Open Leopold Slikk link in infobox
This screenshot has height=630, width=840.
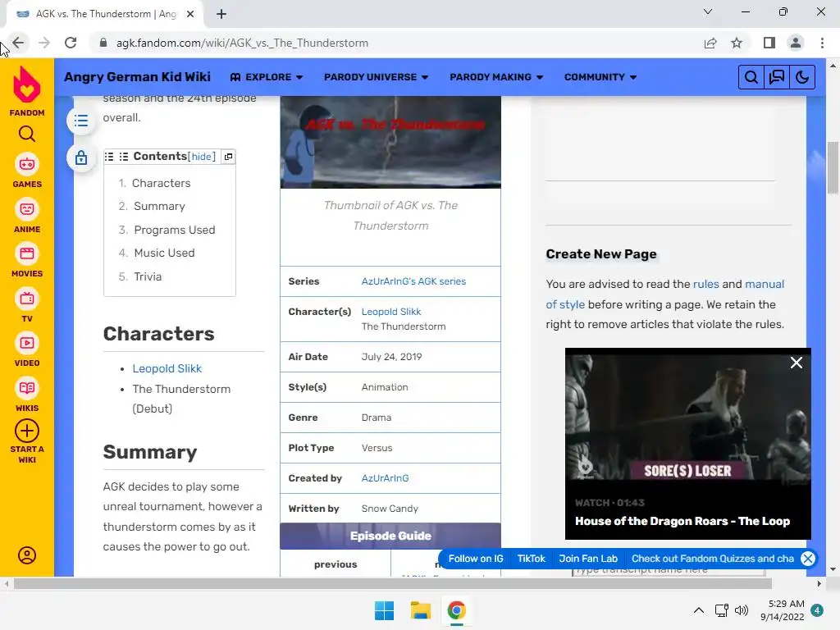tap(391, 312)
